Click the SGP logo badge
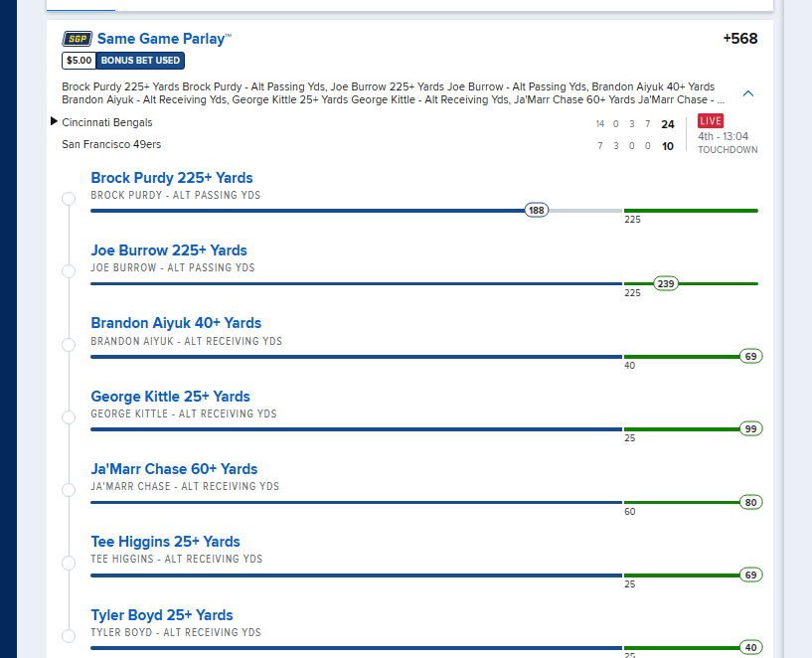812x658 pixels. pyautogui.click(x=78, y=39)
